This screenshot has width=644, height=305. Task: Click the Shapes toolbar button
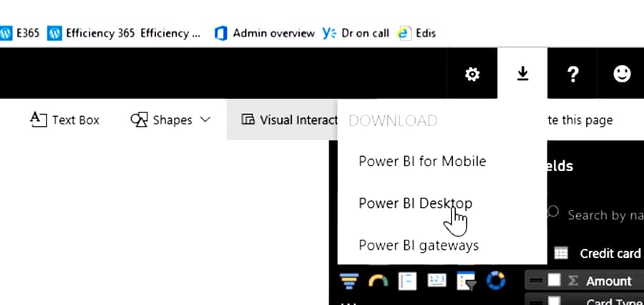click(170, 120)
